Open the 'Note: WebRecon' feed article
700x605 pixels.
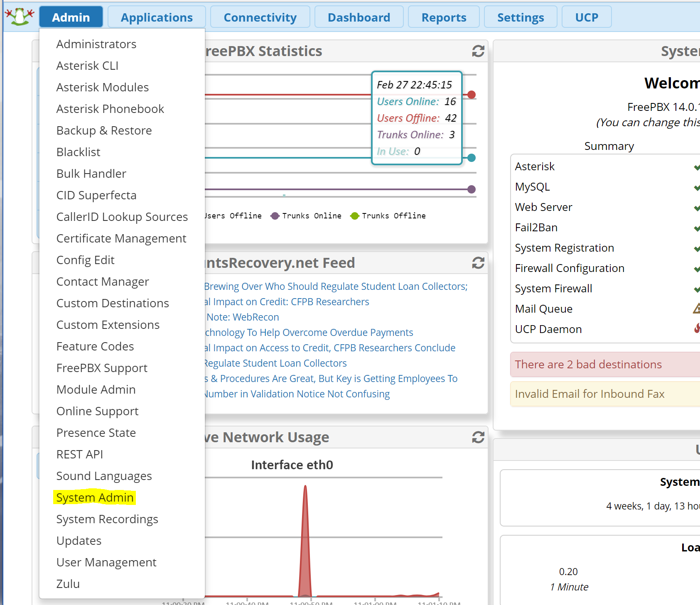pyautogui.click(x=243, y=317)
